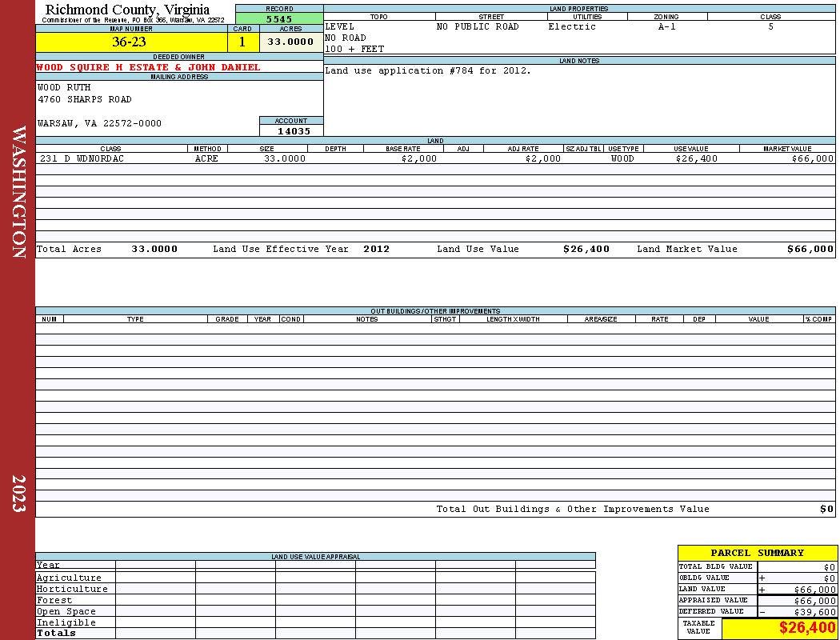Click address line 4760 SHARPS ROAD
The width and height of the screenshot is (840, 640).
(85, 99)
